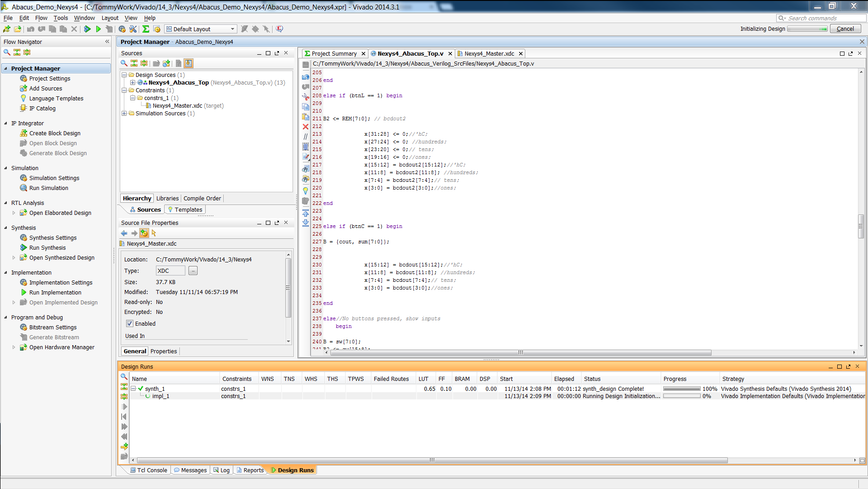Select the Nexys4_Master.xdc editor tab
868x489 pixels.
point(489,53)
